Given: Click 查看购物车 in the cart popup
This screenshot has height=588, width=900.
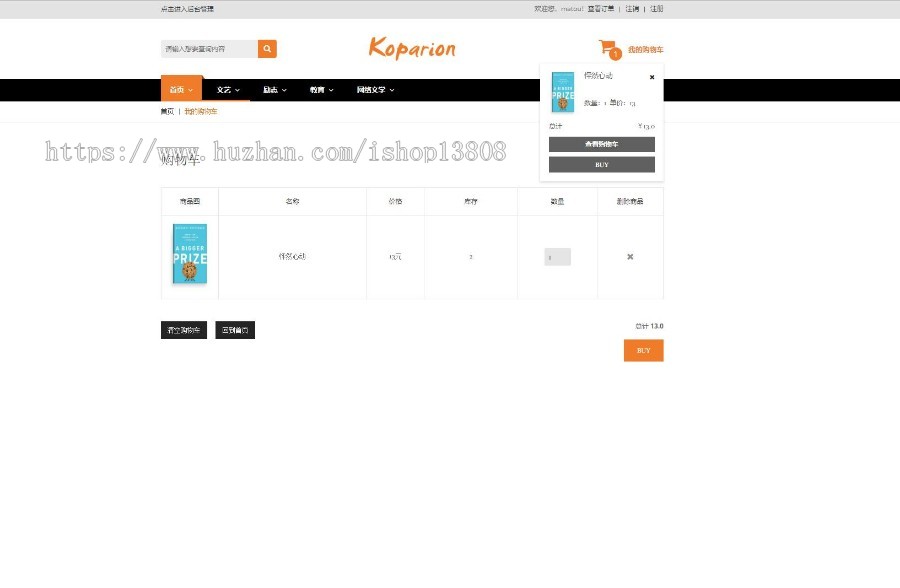Looking at the screenshot, I should 601,144.
